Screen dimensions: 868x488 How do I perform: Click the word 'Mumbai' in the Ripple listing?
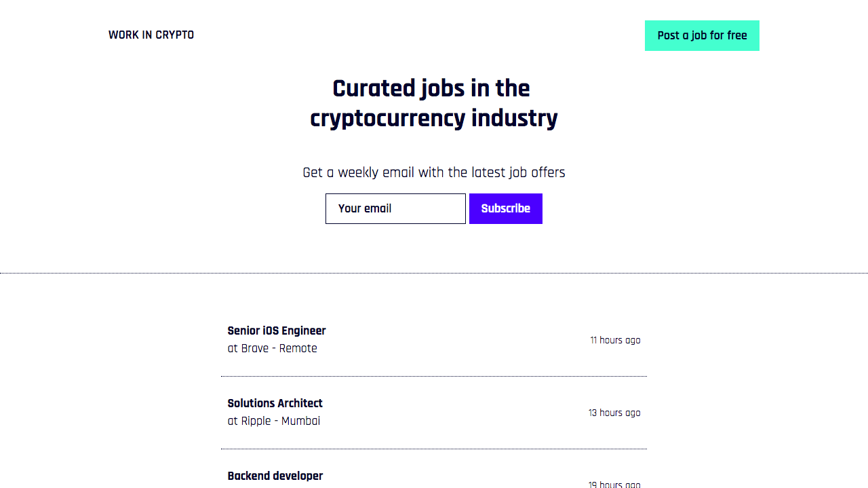(300, 421)
